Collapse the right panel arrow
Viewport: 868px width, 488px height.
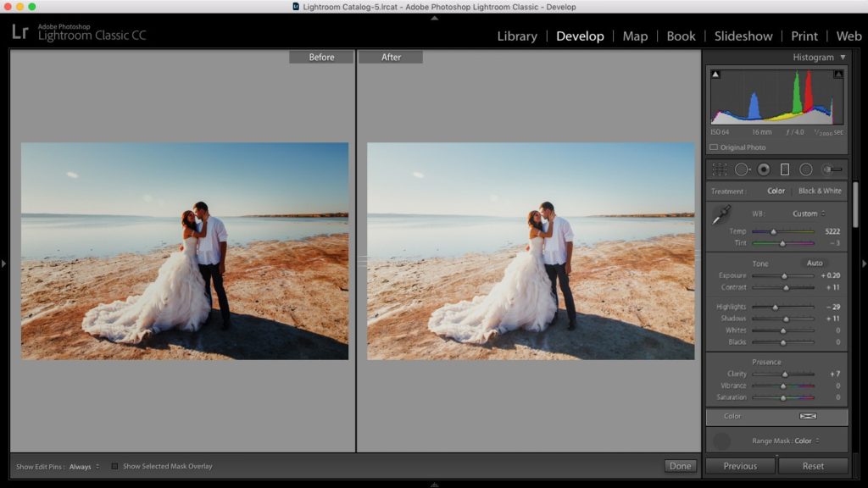(864, 264)
